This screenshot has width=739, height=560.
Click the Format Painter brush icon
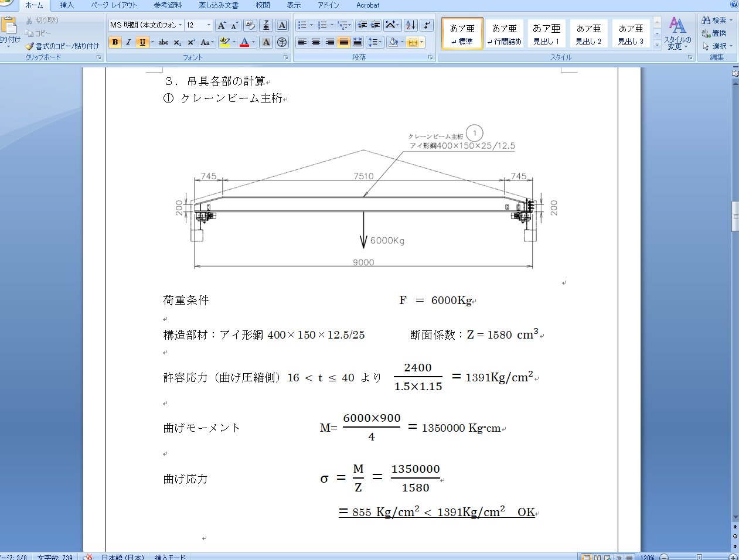click(x=29, y=46)
